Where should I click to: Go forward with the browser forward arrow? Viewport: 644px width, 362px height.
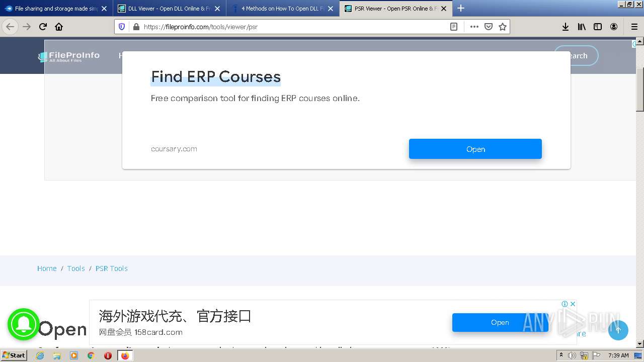(x=27, y=27)
